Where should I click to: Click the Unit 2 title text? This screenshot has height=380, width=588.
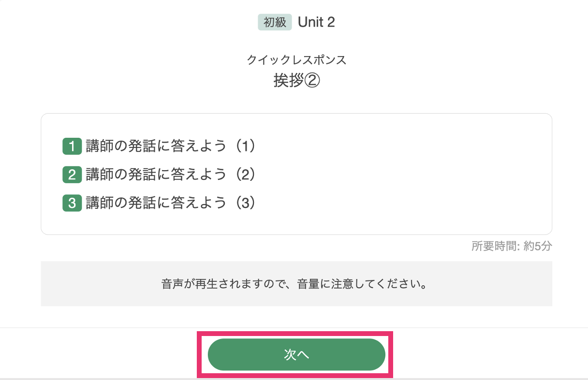coord(316,22)
